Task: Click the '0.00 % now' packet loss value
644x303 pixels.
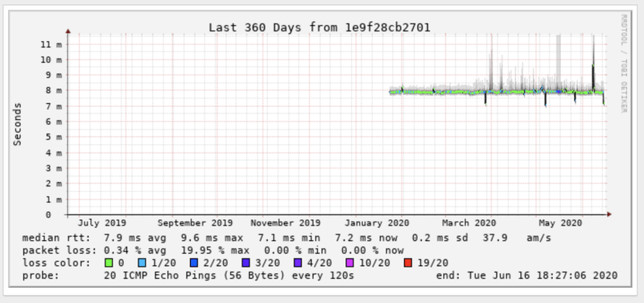Action: click(x=373, y=251)
